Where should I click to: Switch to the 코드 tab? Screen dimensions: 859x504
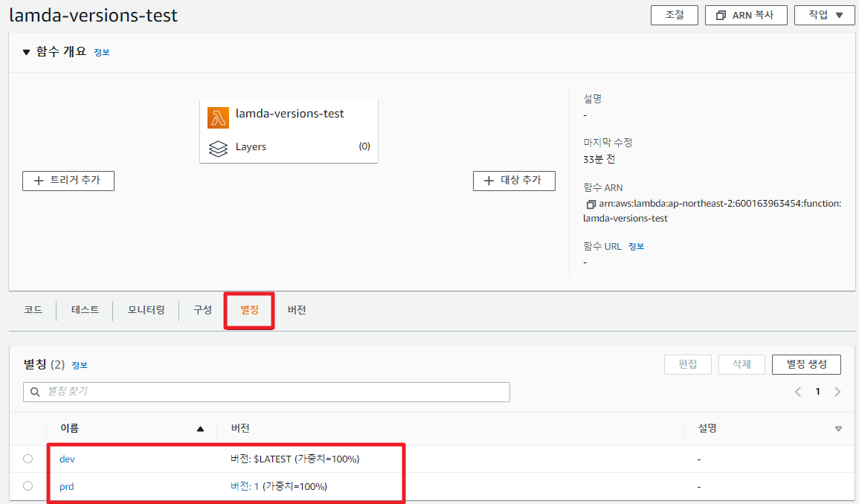[x=33, y=310]
